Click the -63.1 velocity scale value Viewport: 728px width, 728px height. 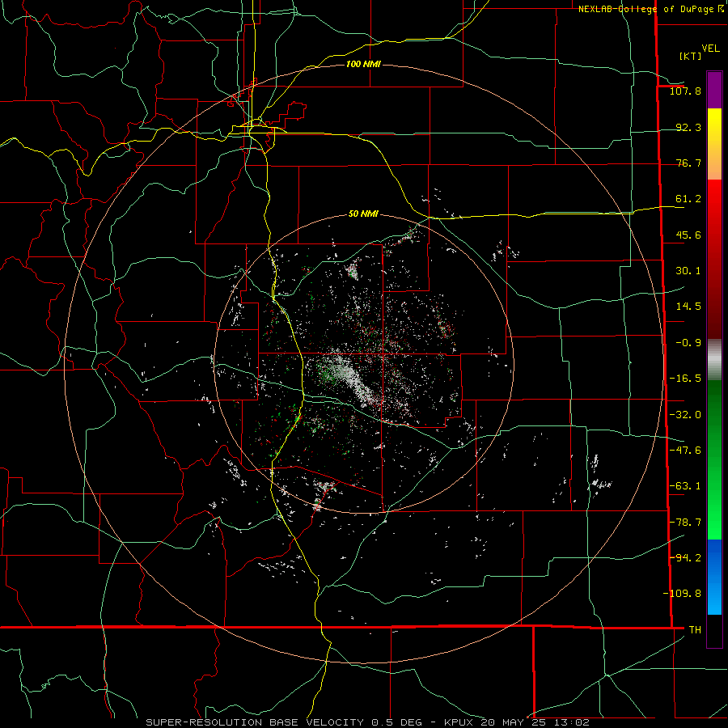point(685,486)
